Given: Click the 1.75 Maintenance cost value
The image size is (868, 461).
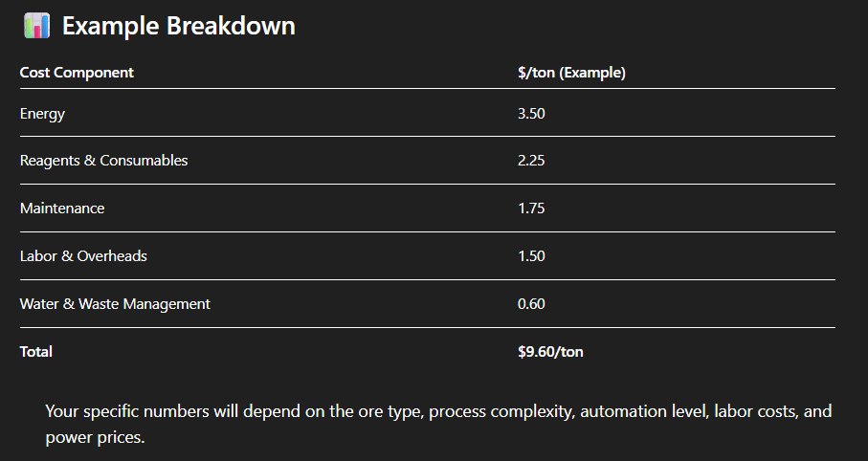Looking at the screenshot, I should (531, 209).
